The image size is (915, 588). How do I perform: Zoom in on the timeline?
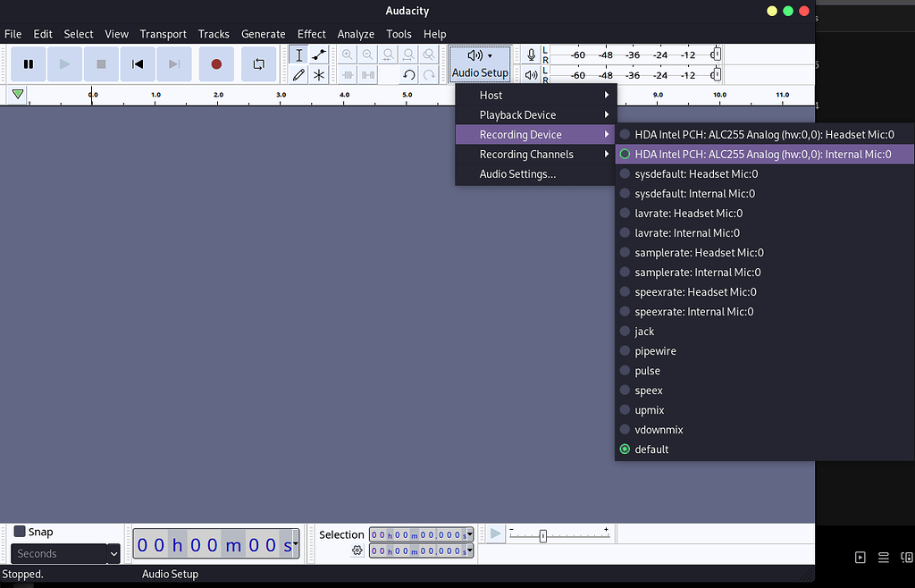pyautogui.click(x=347, y=54)
